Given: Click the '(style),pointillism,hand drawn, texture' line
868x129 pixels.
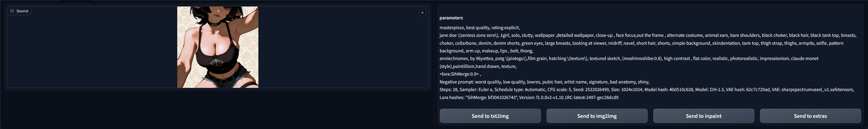Looking at the screenshot, I should coord(478,66).
